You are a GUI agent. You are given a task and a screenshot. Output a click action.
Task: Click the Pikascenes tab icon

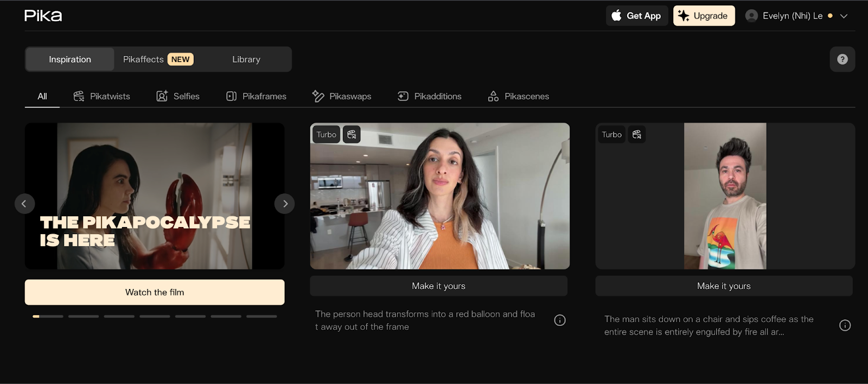coord(493,96)
